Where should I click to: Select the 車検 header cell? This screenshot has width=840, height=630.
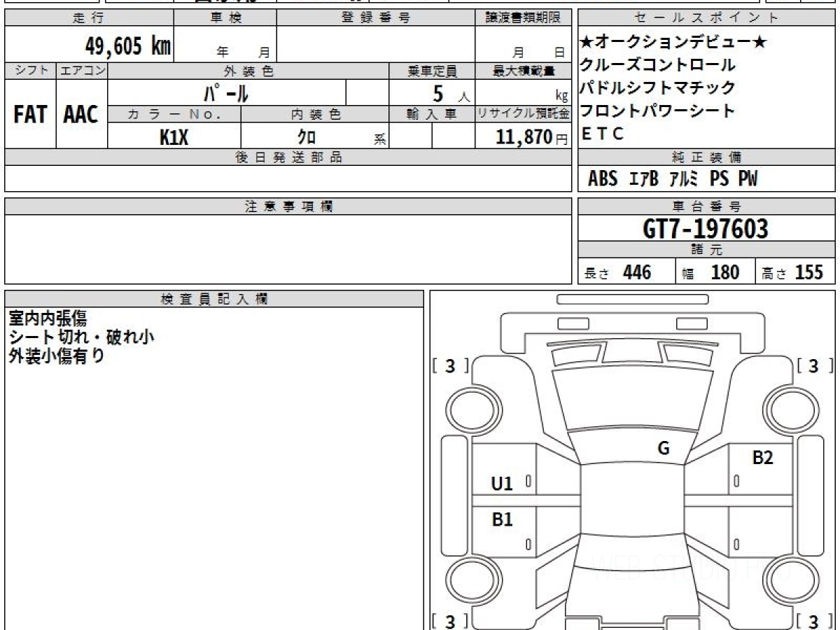click(x=225, y=18)
